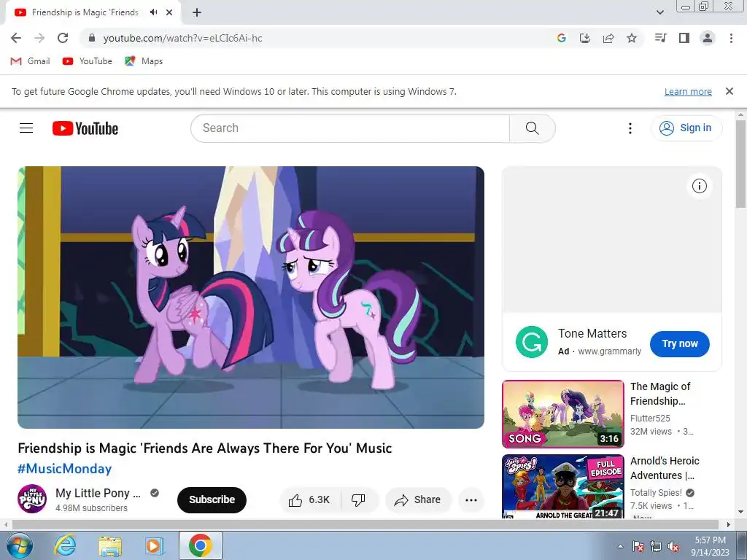747x560 pixels.
Task: Click the video player area
Action: tap(251, 297)
